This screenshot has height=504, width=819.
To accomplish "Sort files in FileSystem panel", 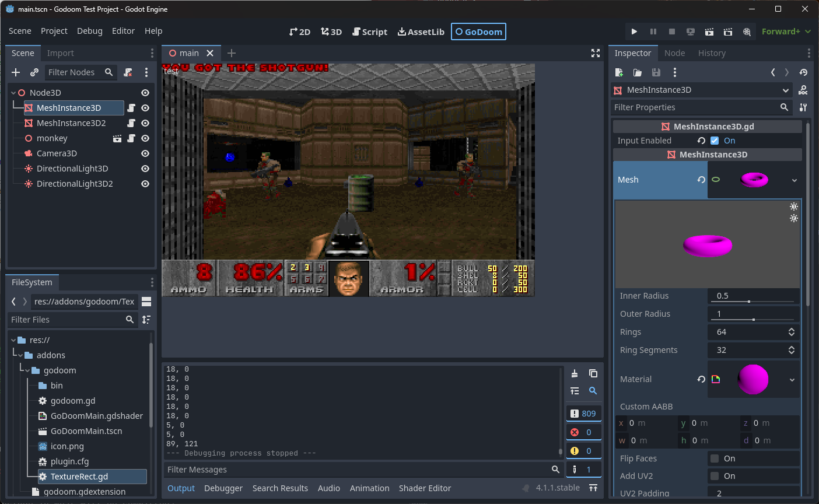I will [146, 320].
